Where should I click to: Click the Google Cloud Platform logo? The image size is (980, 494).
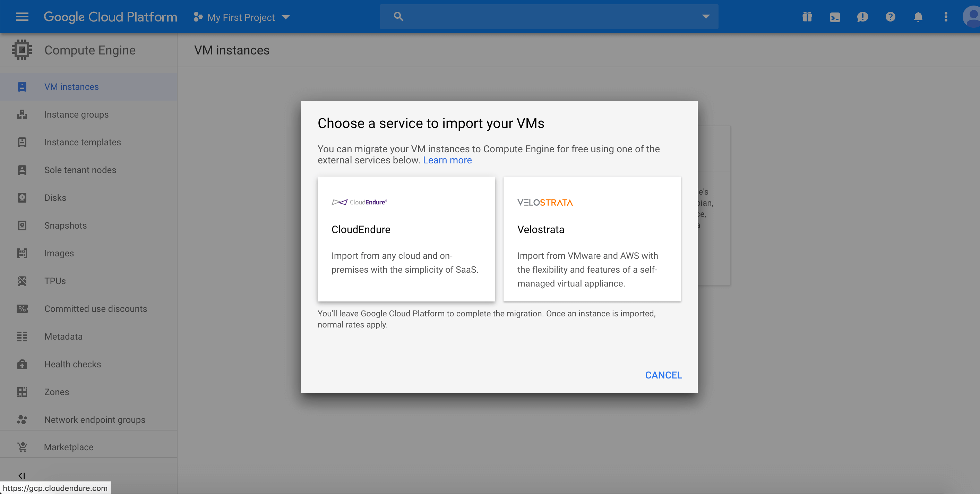click(110, 17)
